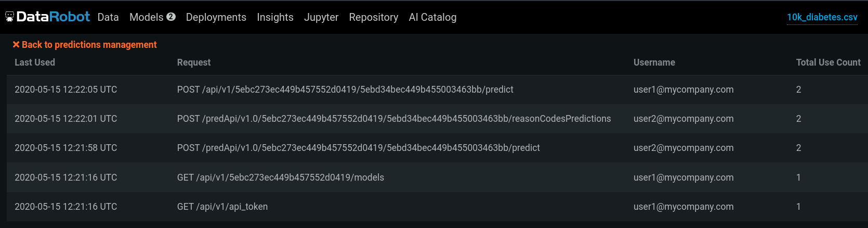Screen dimensions: 868x228
Task: Select the POST reasonCodesPredictions request row
Action: coord(393,119)
